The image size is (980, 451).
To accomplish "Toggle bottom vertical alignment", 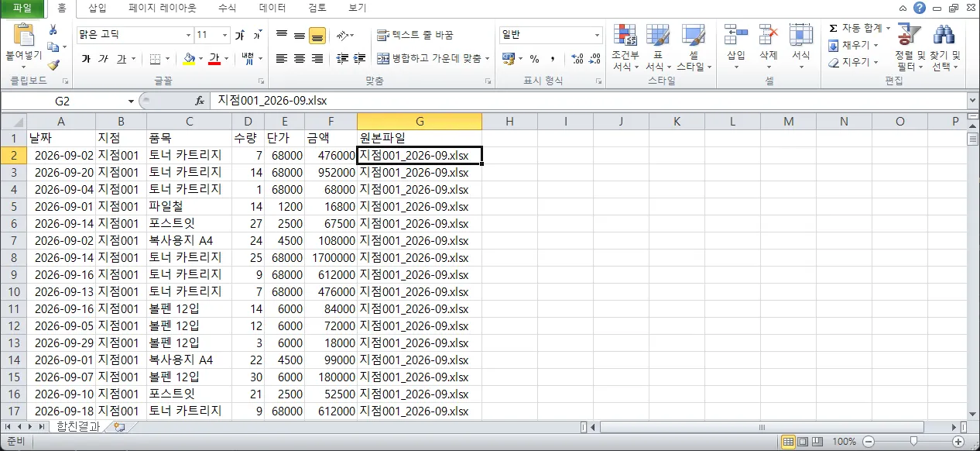I will coord(317,36).
